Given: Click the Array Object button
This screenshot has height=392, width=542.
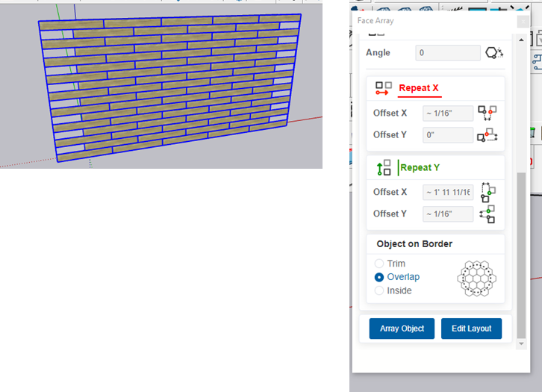Looking at the screenshot, I should (402, 329).
